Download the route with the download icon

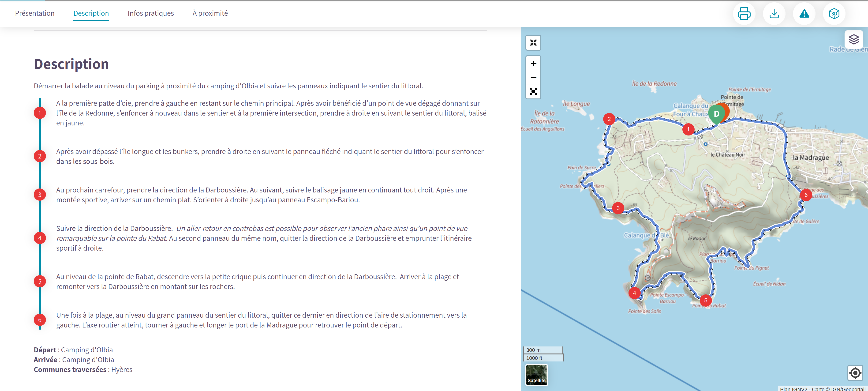774,14
